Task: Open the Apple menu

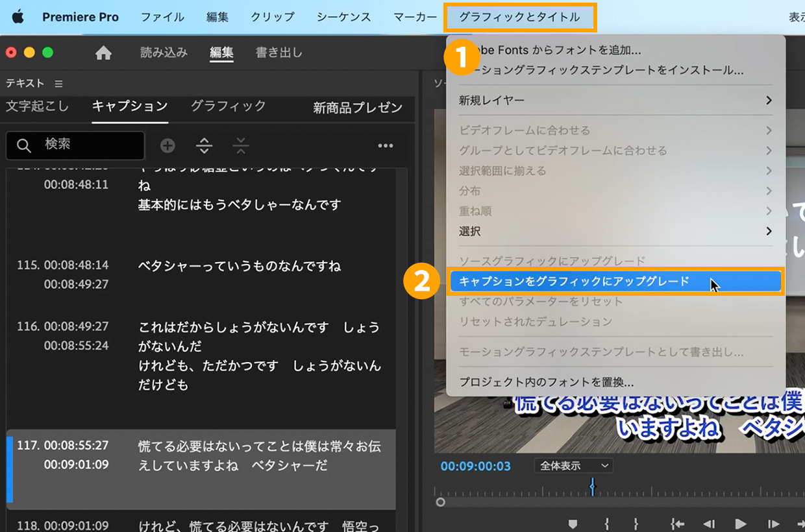Action: coord(18,17)
